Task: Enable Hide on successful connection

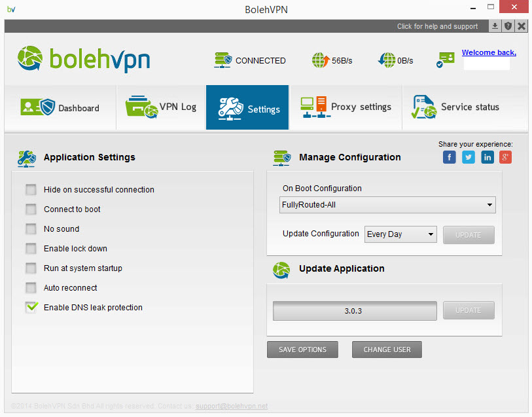Action: click(x=31, y=190)
